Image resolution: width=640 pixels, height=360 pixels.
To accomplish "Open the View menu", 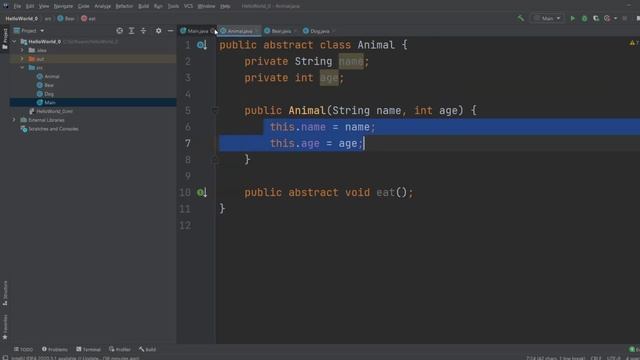I will [x=44, y=6].
